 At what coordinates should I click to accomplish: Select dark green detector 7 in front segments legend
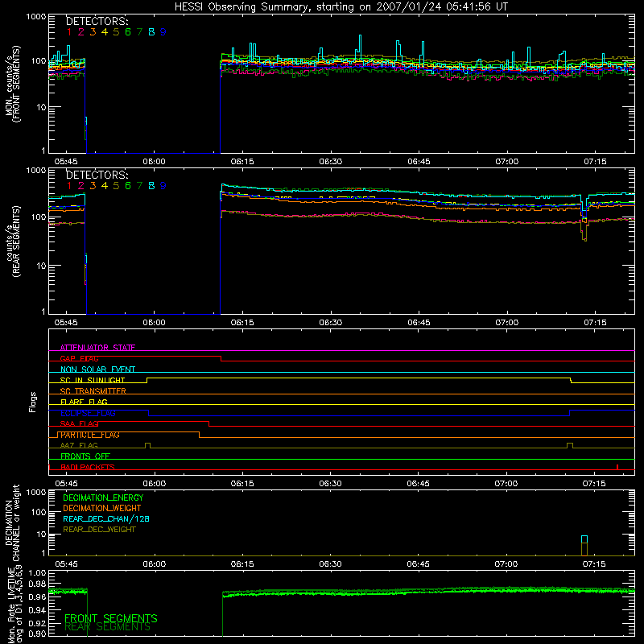point(139,31)
